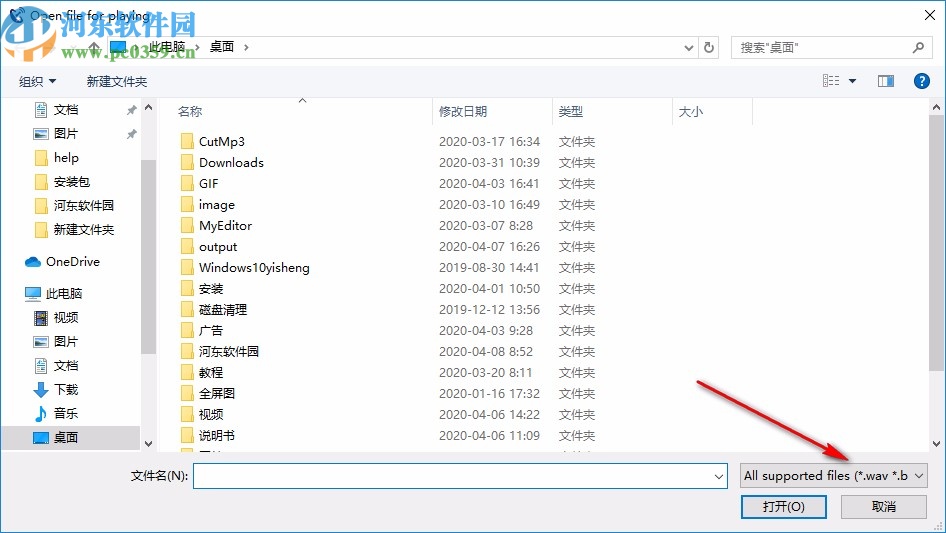Select the 说明书 folder
This screenshot has width=946, height=533.
point(217,436)
